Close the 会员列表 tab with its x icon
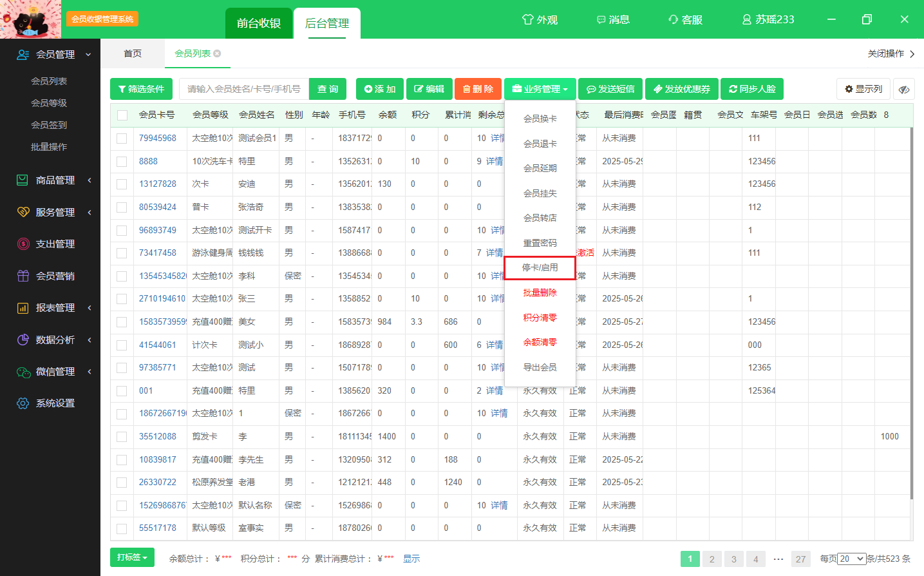Screen dimensions: 924x576 217,53
